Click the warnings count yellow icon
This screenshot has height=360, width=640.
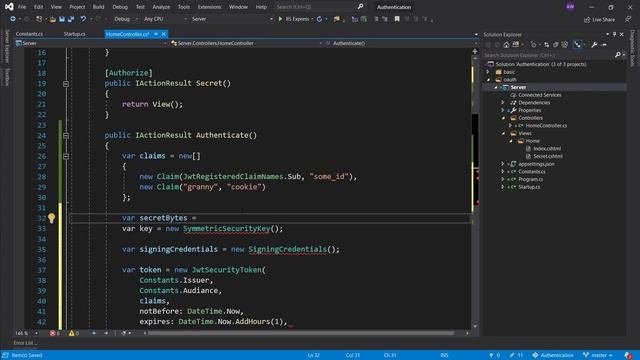[71, 333]
